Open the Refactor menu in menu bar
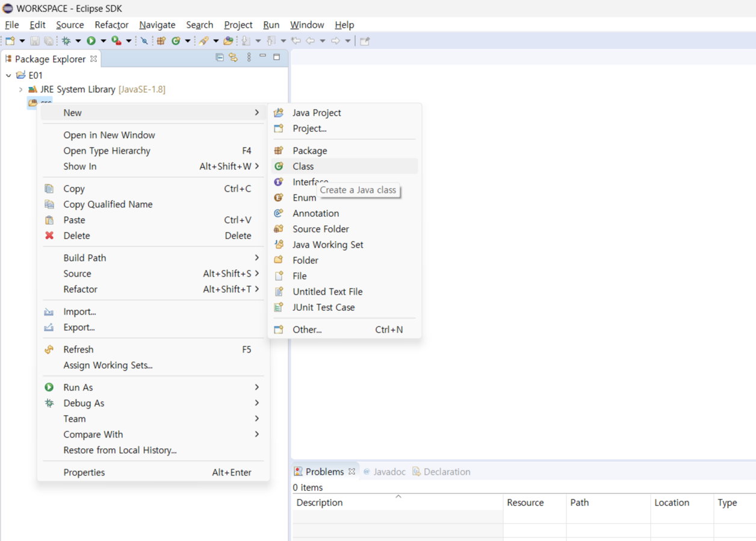This screenshot has width=756, height=541. point(111,25)
